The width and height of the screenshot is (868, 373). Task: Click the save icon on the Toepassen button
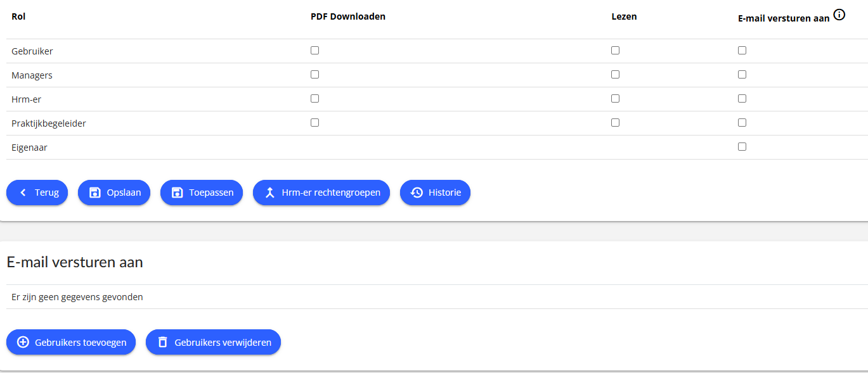(178, 193)
